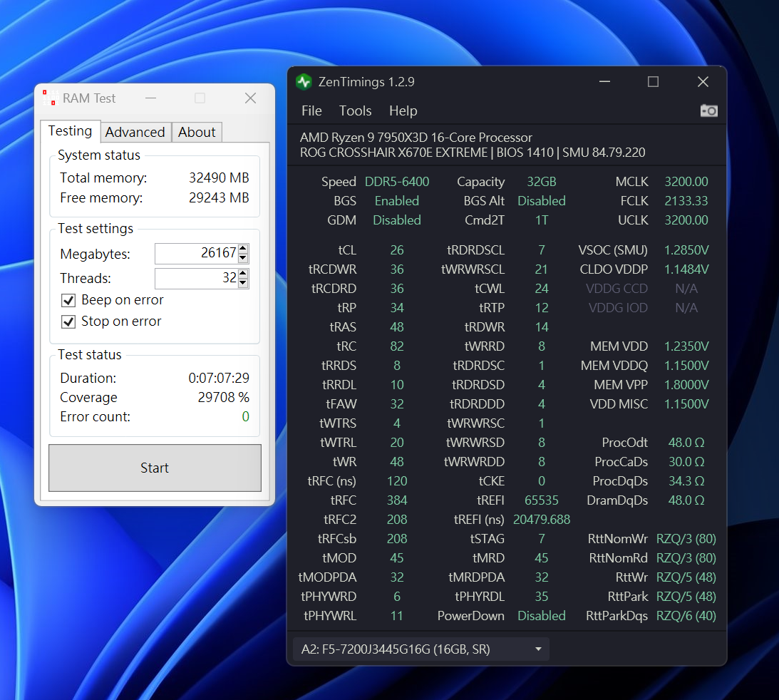Click the RttParkDqs value RZQ/6 (40)
779x700 pixels.
(x=686, y=616)
